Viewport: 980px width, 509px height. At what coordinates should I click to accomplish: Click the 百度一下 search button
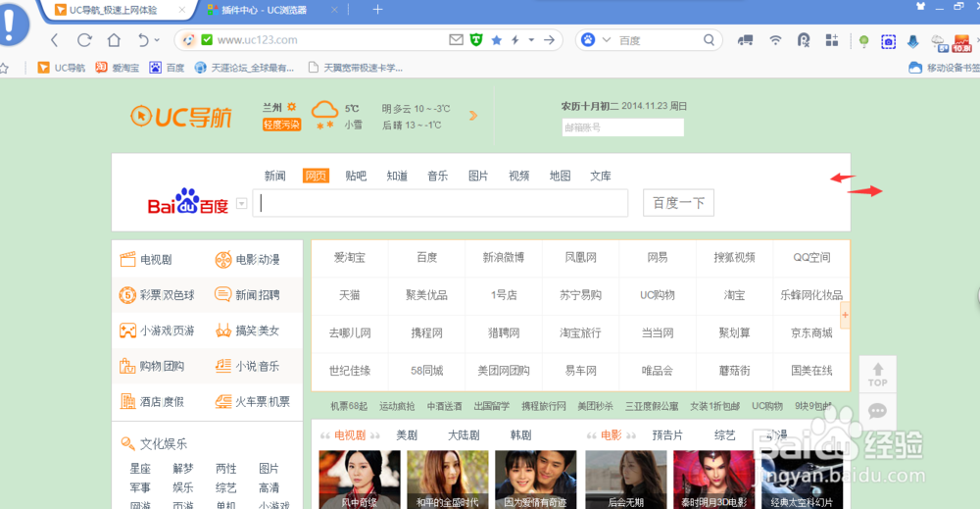tap(679, 203)
